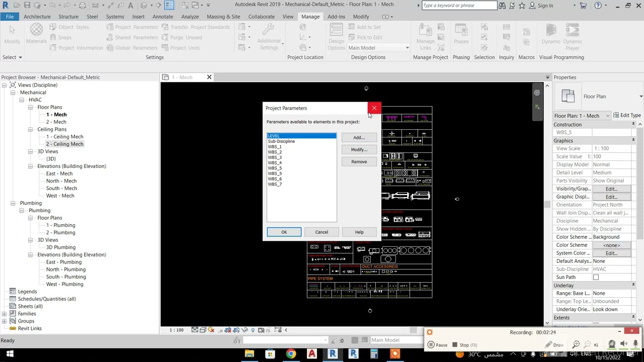
Task: Pause the screen recording
Action: pyautogui.click(x=437, y=345)
